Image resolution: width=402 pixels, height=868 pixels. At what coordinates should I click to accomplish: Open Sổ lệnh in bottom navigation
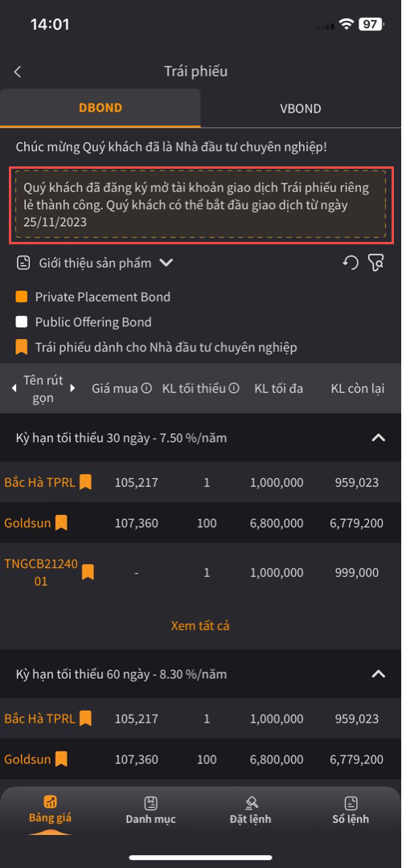point(351,810)
